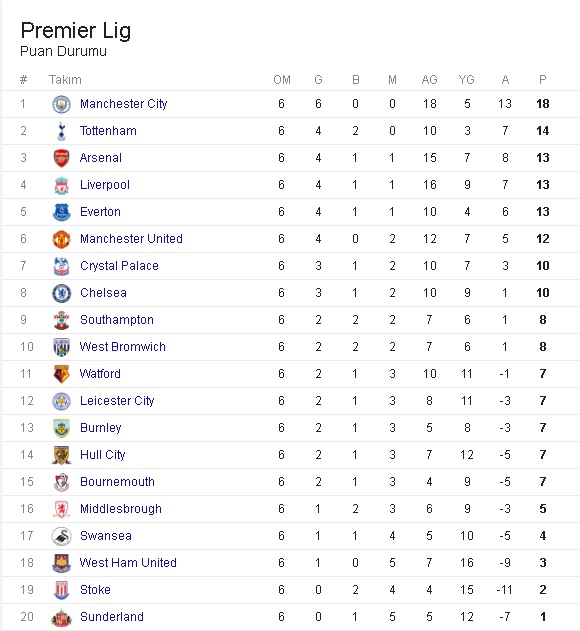580x631 pixels.
Task: Click the Everton club badge
Action: coord(62,212)
